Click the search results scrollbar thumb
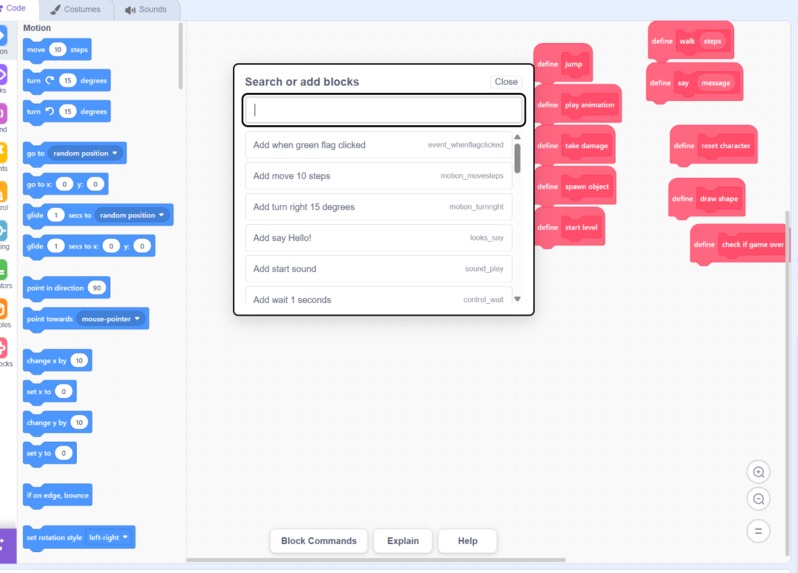Image resolution: width=798 pixels, height=573 pixels. pyautogui.click(x=518, y=159)
